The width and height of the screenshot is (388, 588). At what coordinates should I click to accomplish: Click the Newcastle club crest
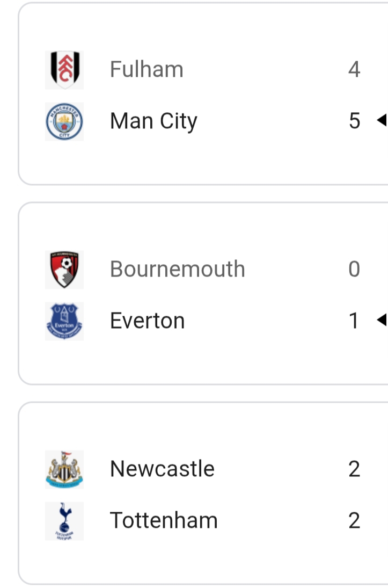coord(64,469)
